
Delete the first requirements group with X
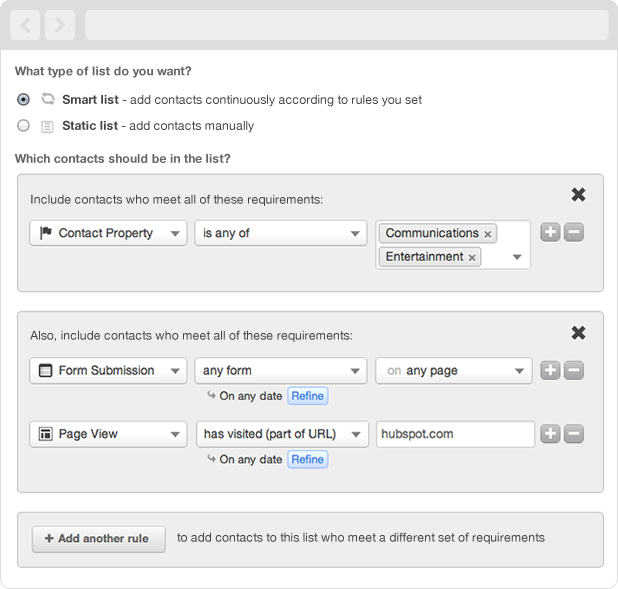click(578, 195)
